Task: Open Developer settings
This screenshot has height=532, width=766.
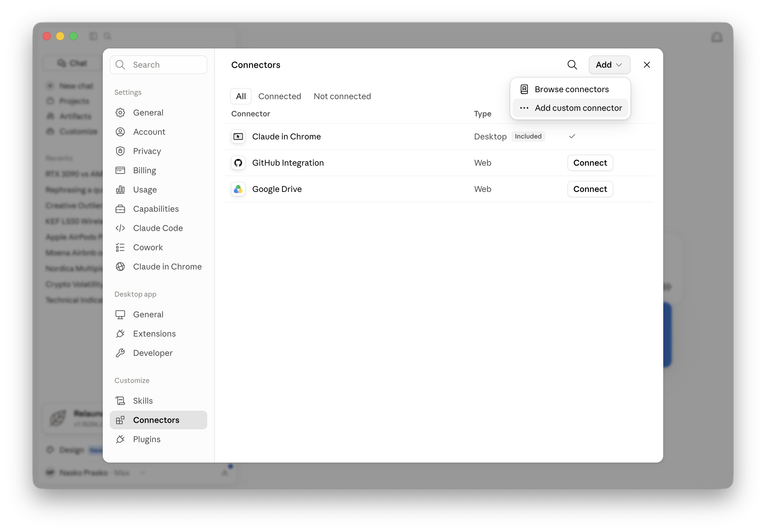Action: 158,353
